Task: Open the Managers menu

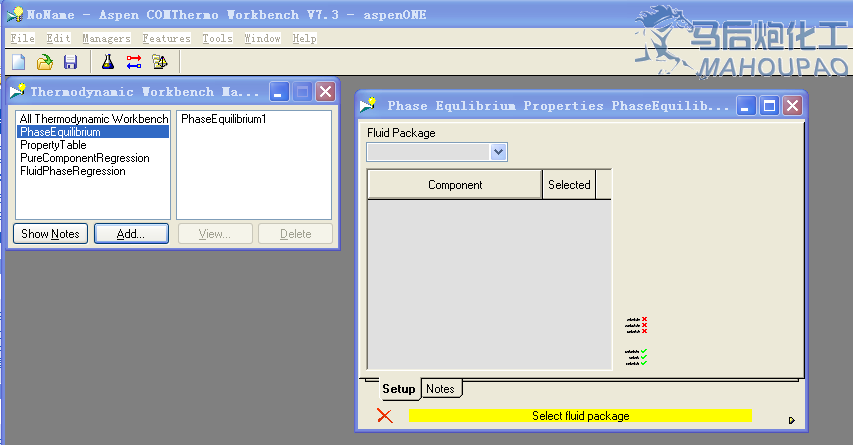Action: point(106,38)
